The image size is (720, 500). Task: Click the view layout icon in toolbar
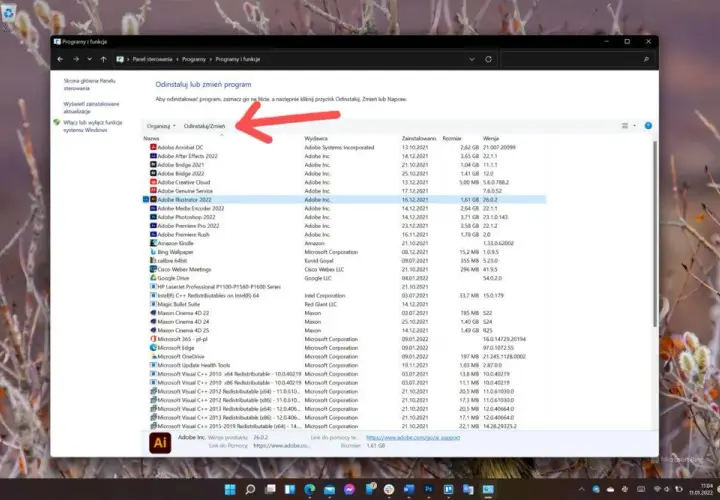[624, 126]
